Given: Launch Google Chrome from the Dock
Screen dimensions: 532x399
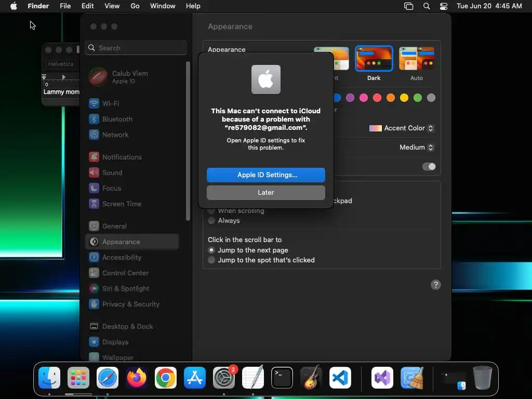Looking at the screenshot, I should (166, 378).
